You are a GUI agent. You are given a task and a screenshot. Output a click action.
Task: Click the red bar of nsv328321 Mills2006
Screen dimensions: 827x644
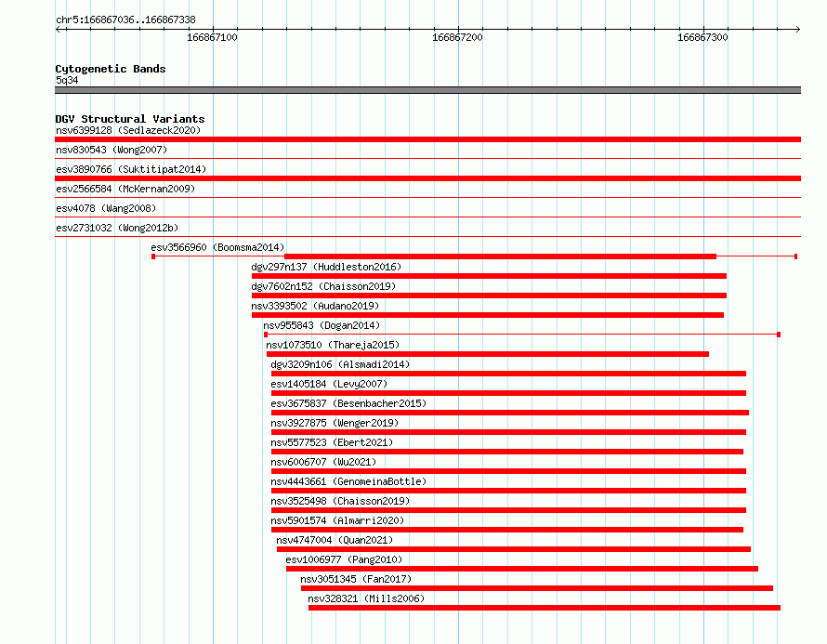click(545, 608)
